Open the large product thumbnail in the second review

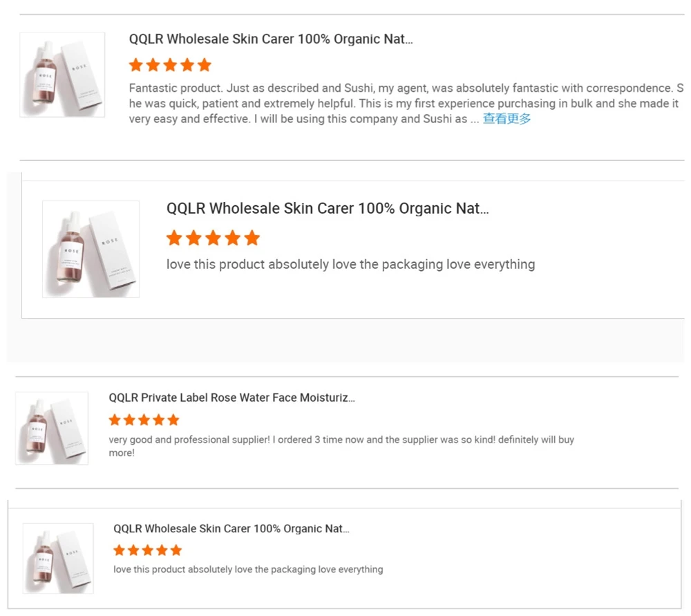point(91,249)
